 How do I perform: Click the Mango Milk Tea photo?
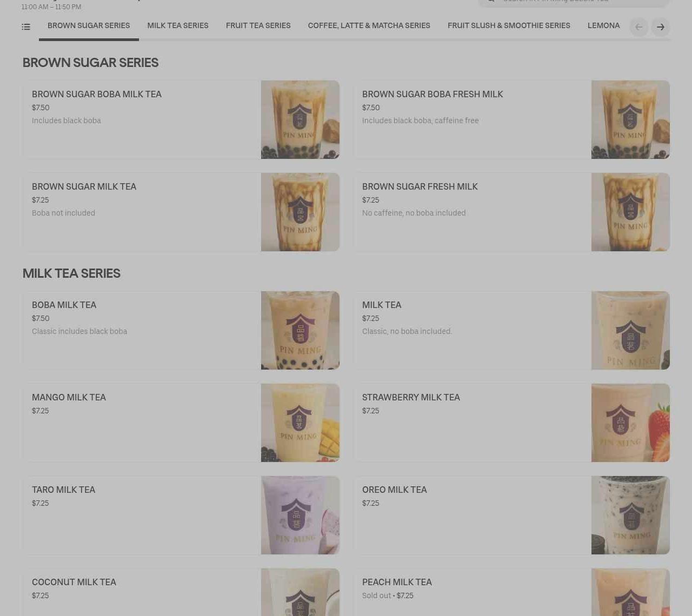300,423
